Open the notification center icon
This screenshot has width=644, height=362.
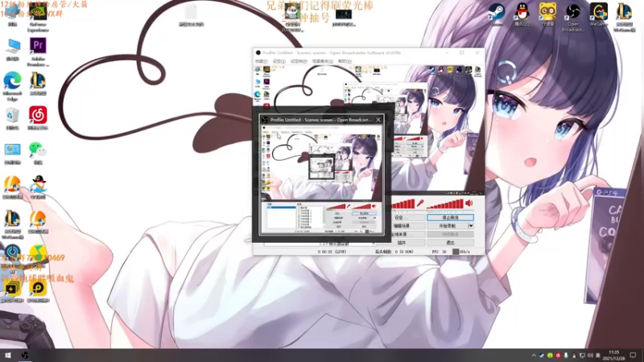[633, 355]
